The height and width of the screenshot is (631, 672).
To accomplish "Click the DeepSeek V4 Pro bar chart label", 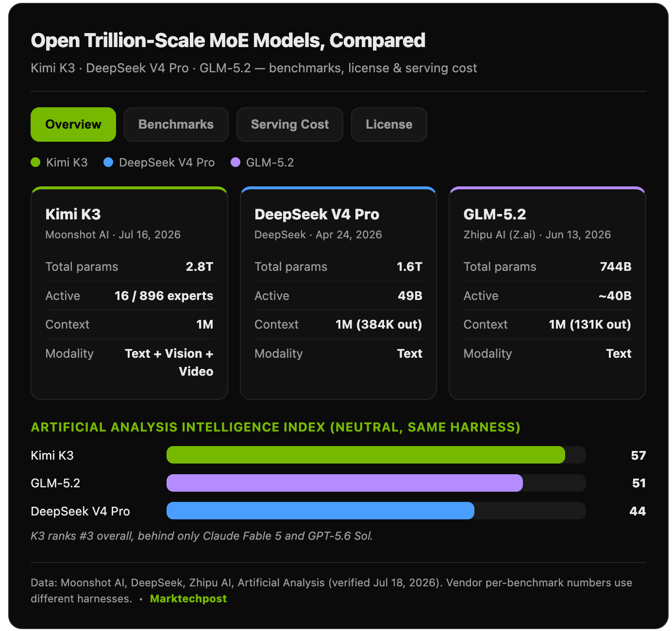I will (x=80, y=511).
